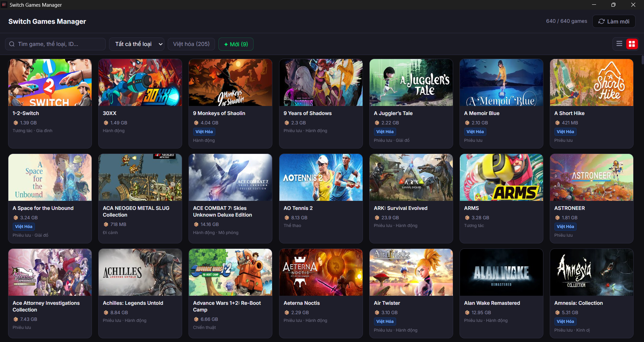Open the Aeterna Noctis cover
This screenshot has height=342, width=644.
pyautogui.click(x=321, y=272)
